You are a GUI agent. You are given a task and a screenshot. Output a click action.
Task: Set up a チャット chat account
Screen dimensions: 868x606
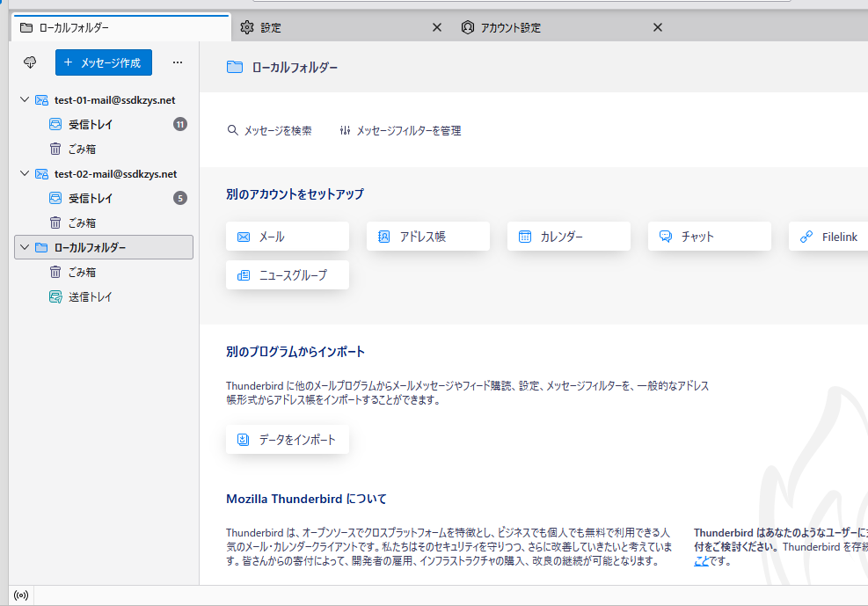[709, 237]
